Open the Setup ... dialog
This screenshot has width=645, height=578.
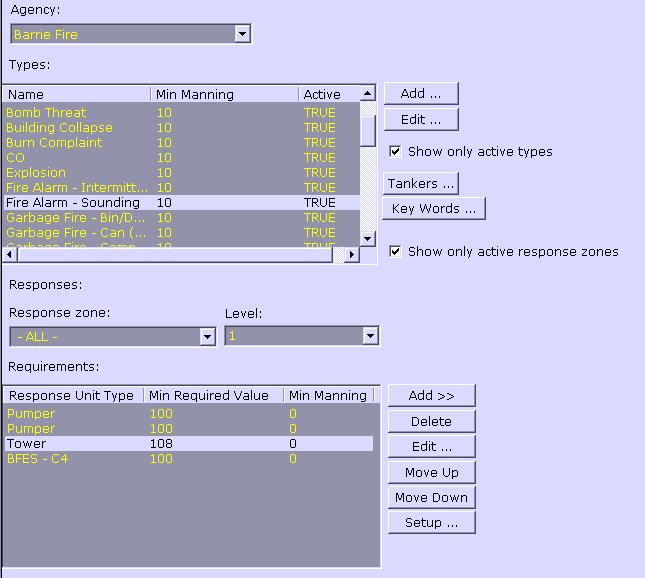click(431, 523)
